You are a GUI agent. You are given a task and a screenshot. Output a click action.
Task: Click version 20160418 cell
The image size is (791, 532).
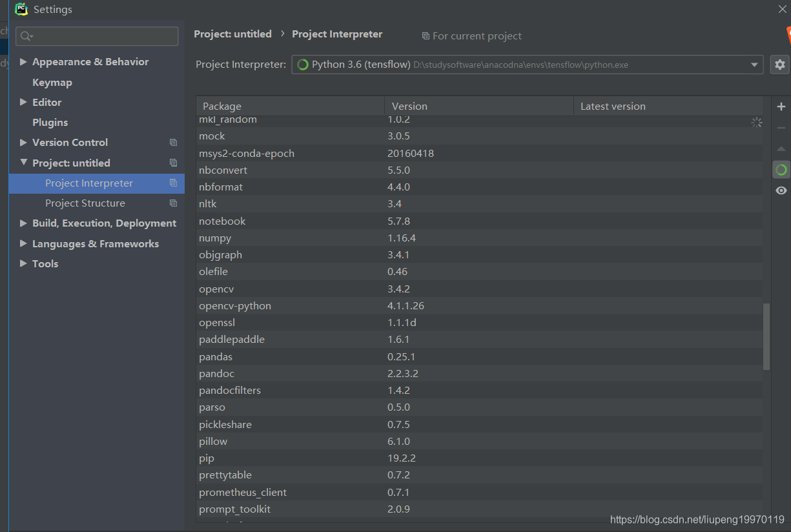pyautogui.click(x=411, y=154)
